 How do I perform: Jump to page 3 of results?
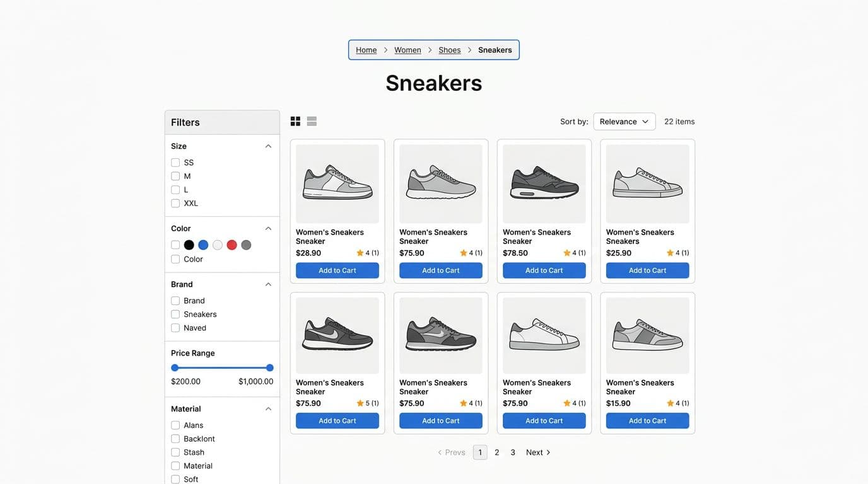[513, 452]
